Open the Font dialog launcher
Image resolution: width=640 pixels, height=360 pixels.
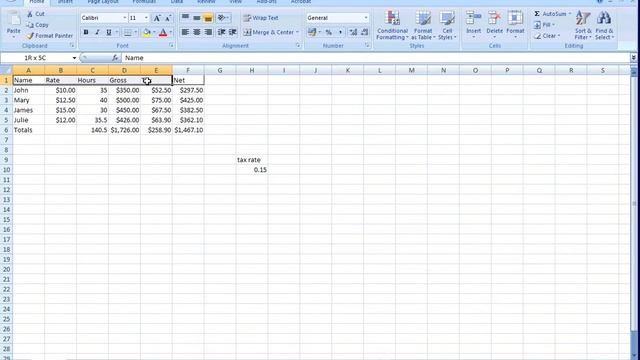tap(171, 46)
